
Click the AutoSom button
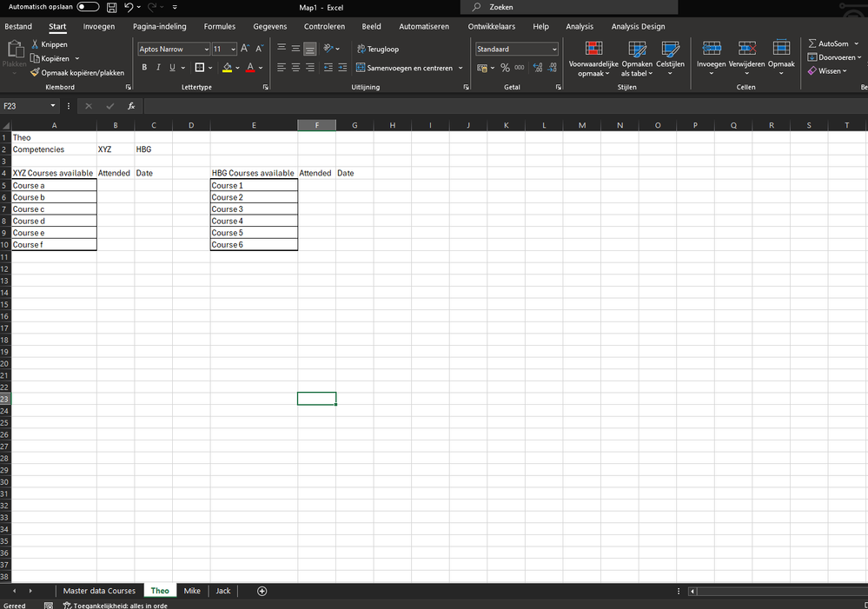(828, 43)
